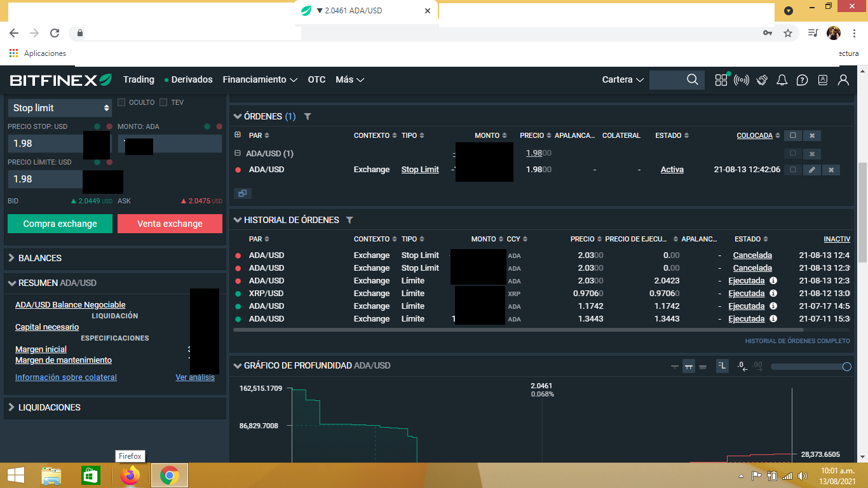The width and height of the screenshot is (868, 488).
Task: Click the Precio Stop USD input field
Action: point(44,144)
